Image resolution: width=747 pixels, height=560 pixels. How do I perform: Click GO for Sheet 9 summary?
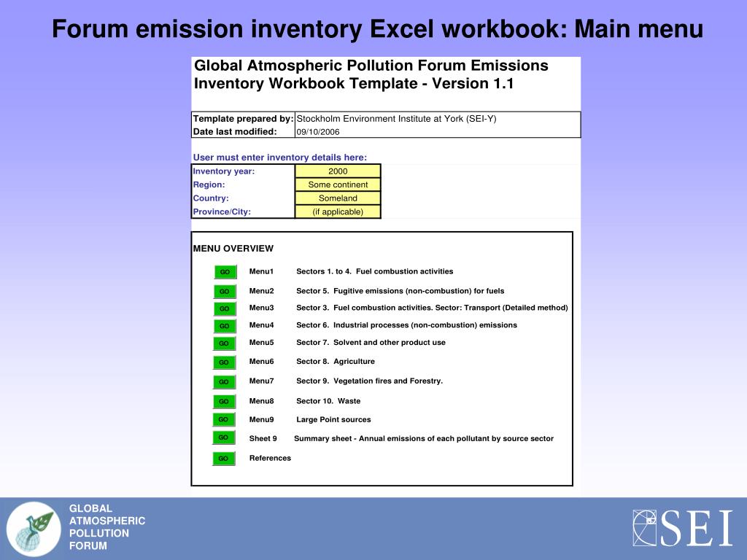pos(223,437)
